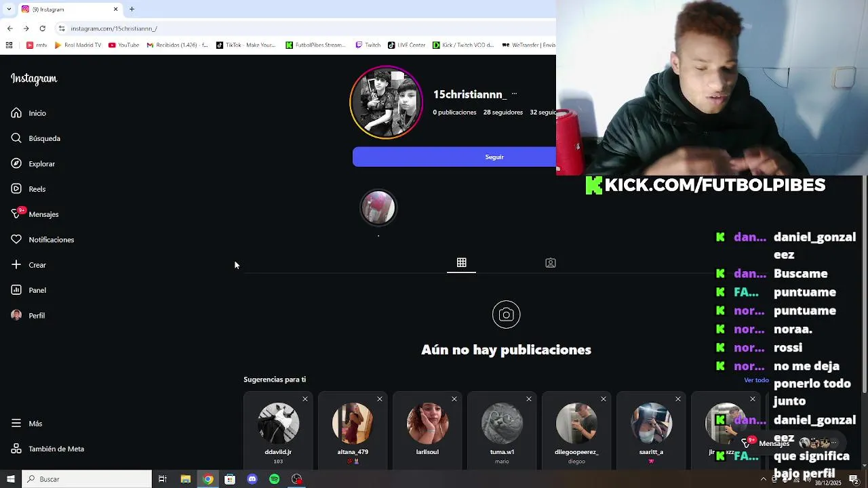View 15christiannn_ profile picture story
Image resolution: width=868 pixels, height=488 pixels.
pos(387,102)
